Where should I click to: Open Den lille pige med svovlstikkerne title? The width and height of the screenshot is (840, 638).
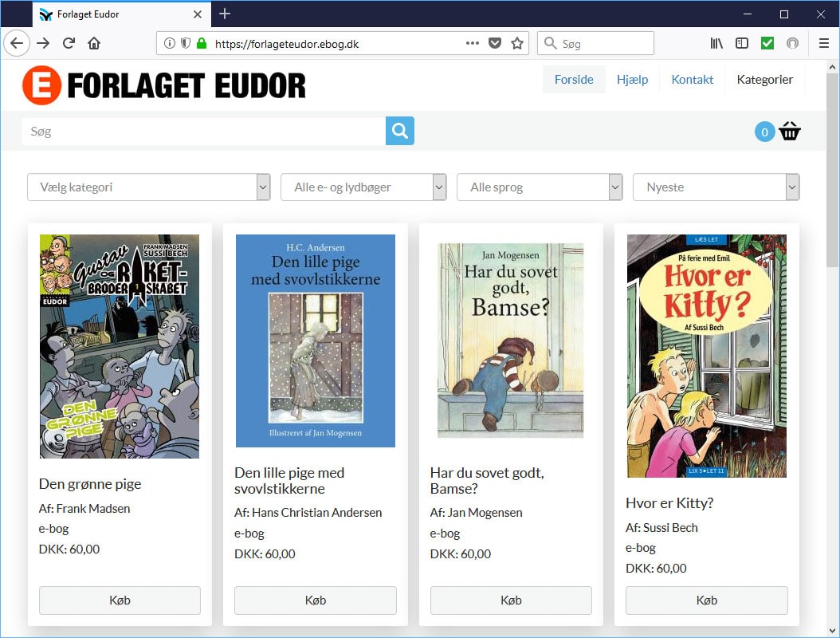tap(289, 481)
